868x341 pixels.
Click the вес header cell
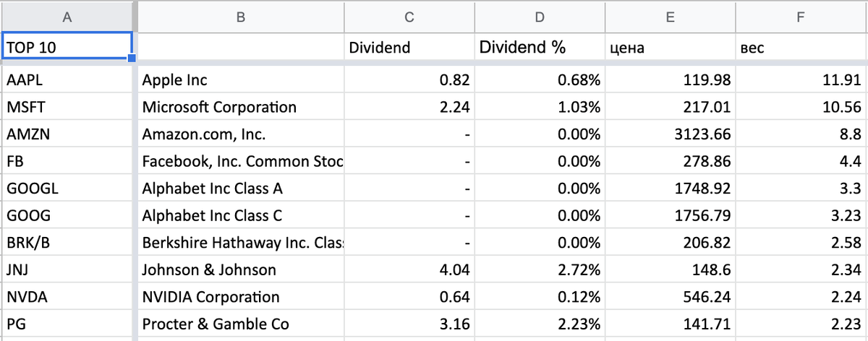[x=801, y=48]
